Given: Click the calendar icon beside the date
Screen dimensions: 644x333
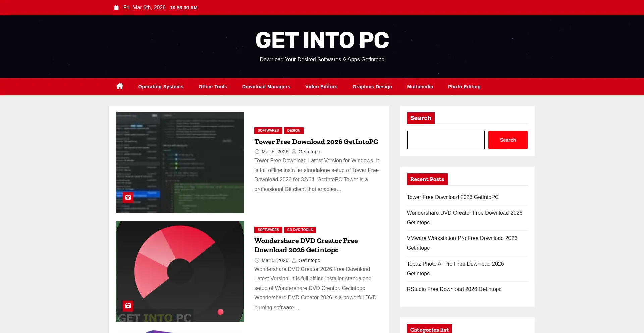Looking at the screenshot, I should click(116, 8).
